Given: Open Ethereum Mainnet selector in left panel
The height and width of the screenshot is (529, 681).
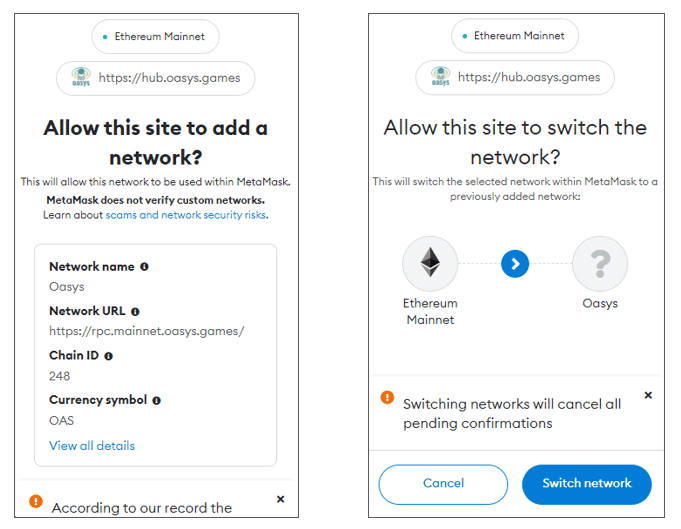Looking at the screenshot, I should tap(155, 37).
